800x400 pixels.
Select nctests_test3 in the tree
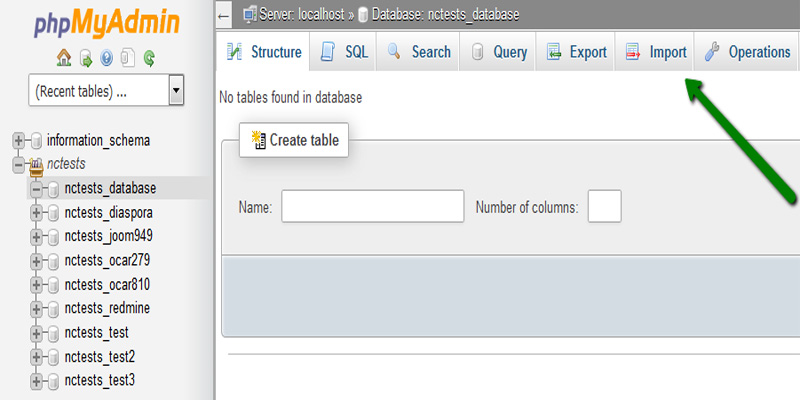coord(100,381)
